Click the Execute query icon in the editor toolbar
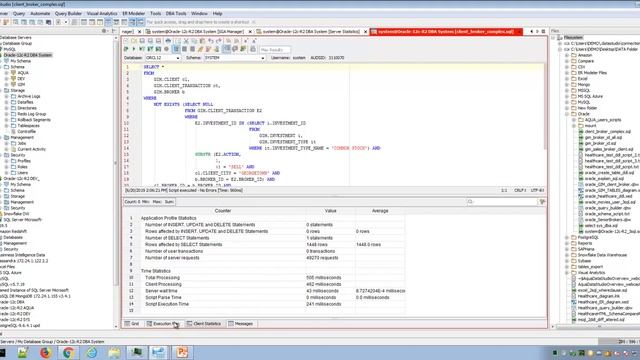Screen dimensions: 640x360 pyautogui.click(x=126, y=49)
